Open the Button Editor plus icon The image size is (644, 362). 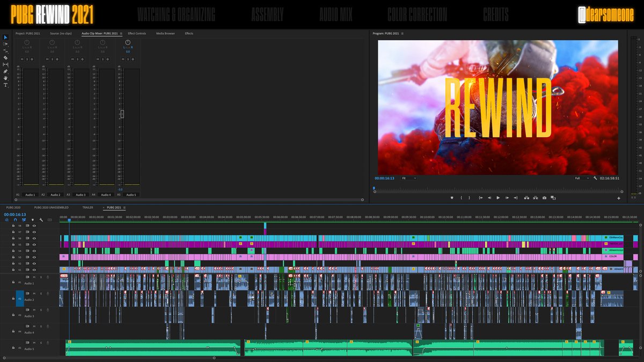[x=619, y=198]
